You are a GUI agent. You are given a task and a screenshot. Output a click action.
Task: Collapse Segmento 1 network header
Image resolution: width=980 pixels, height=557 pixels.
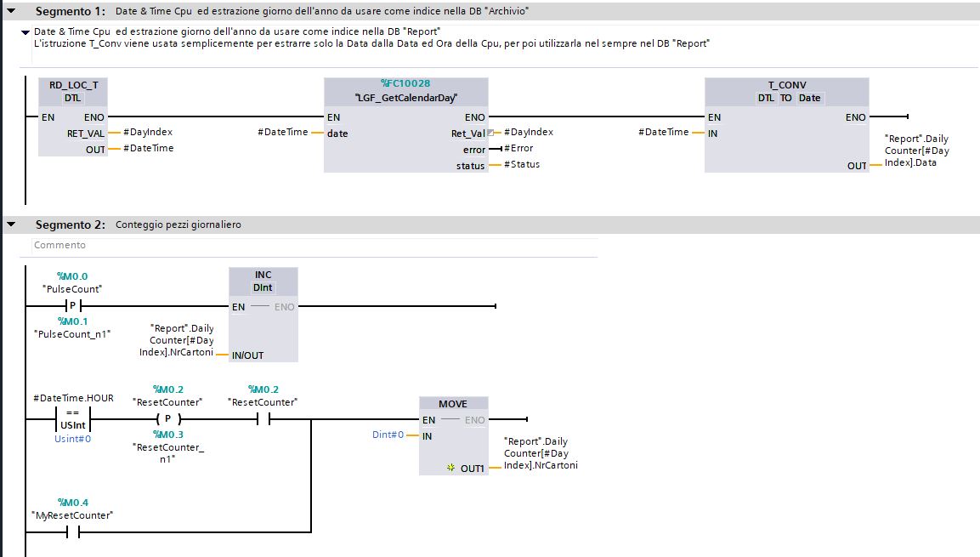[x=11, y=10]
